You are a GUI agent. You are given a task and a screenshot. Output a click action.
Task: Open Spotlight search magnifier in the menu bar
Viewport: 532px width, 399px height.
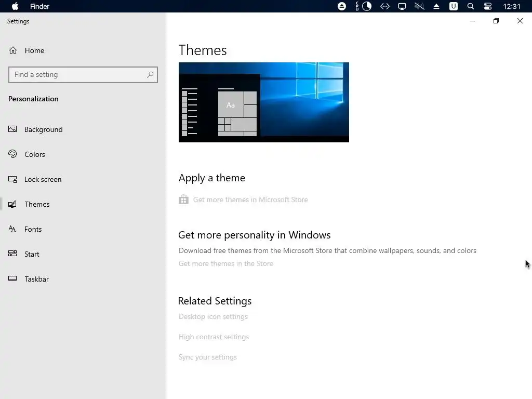(x=471, y=6)
